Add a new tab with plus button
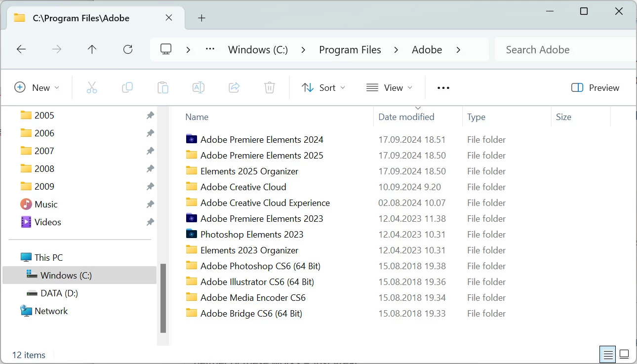The image size is (637, 364). (201, 18)
